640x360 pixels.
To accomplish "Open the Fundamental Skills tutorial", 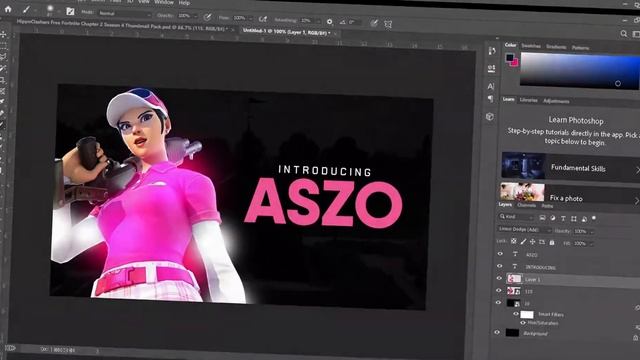I will click(x=571, y=167).
